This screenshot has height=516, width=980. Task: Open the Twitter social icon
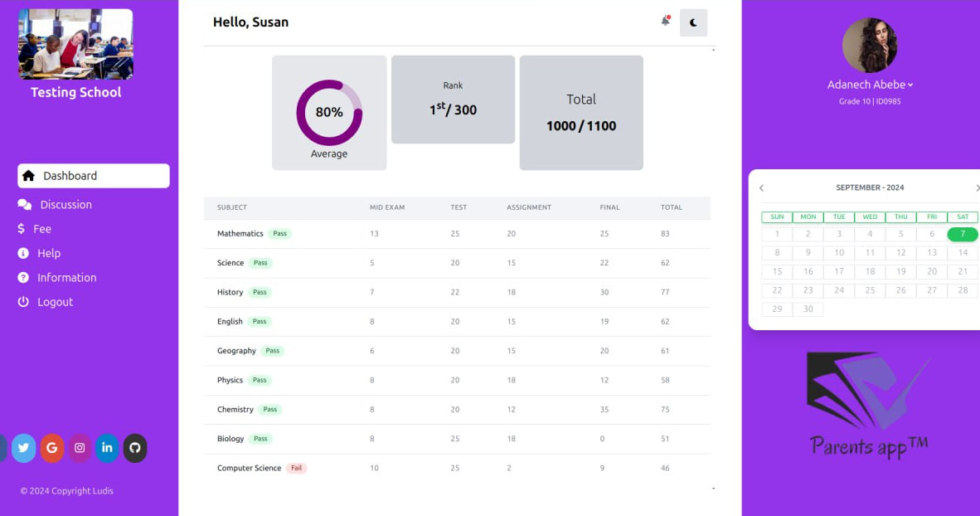point(24,448)
